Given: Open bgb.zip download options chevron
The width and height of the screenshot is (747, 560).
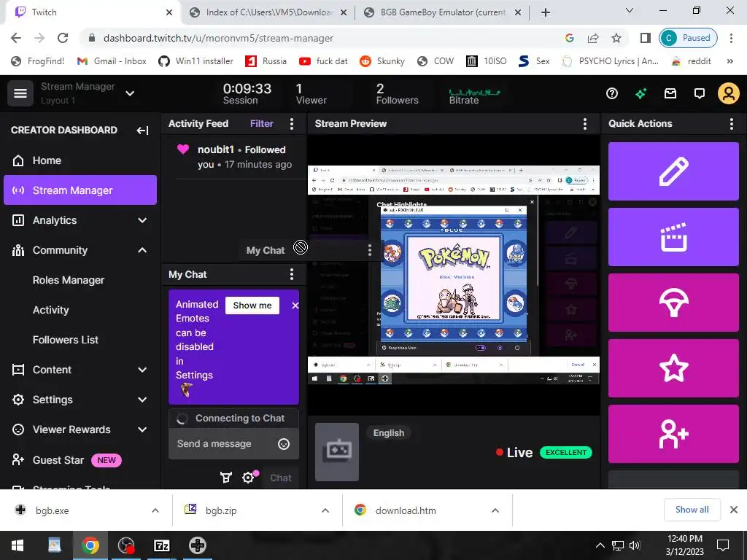Looking at the screenshot, I should click(325, 510).
